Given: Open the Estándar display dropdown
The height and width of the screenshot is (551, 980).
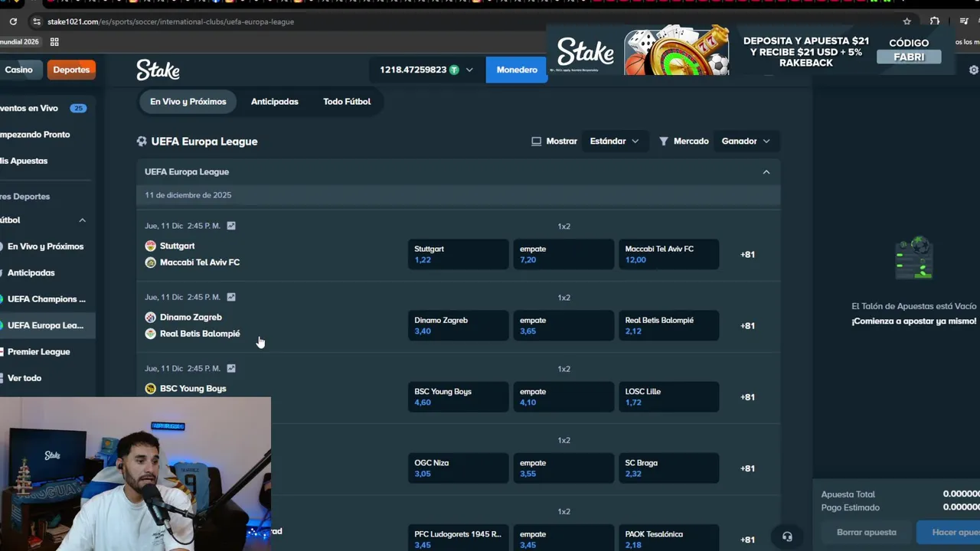Looking at the screenshot, I should pos(614,141).
